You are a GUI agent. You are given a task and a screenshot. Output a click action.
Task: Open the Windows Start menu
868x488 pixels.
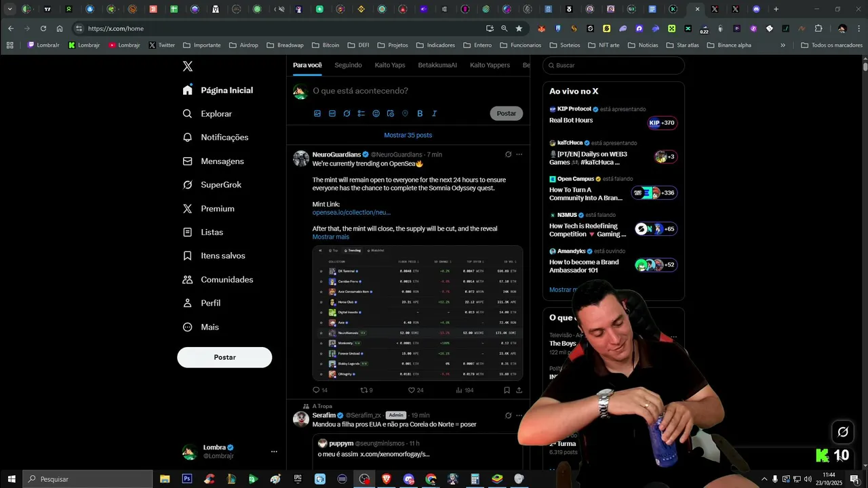point(12,479)
